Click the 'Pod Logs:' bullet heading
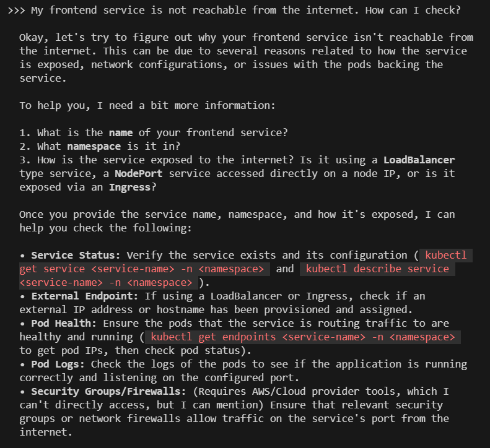The width and height of the screenshot is (490, 448). pyautogui.click(x=58, y=364)
